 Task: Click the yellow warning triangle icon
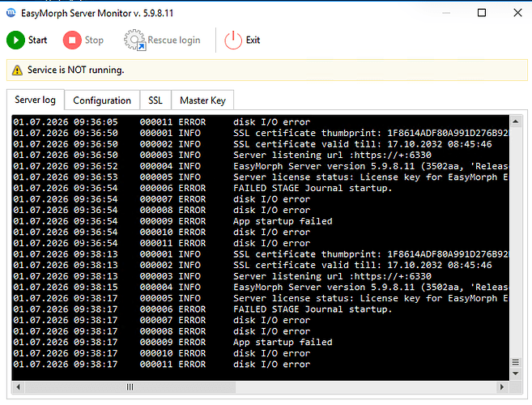coord(17,70)
